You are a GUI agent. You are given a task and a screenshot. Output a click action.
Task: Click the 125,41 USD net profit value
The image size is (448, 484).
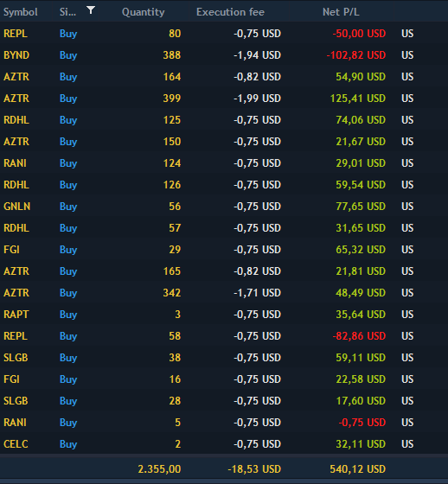(x=358, y=99)
